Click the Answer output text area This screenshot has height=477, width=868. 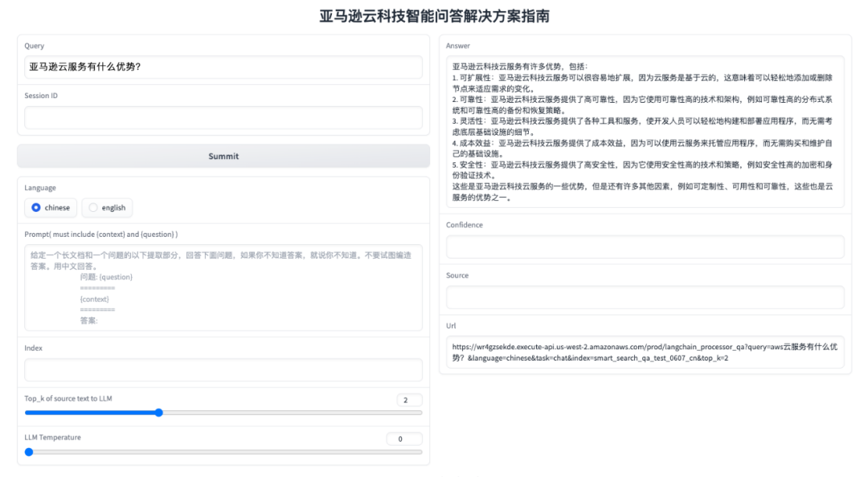645,132
